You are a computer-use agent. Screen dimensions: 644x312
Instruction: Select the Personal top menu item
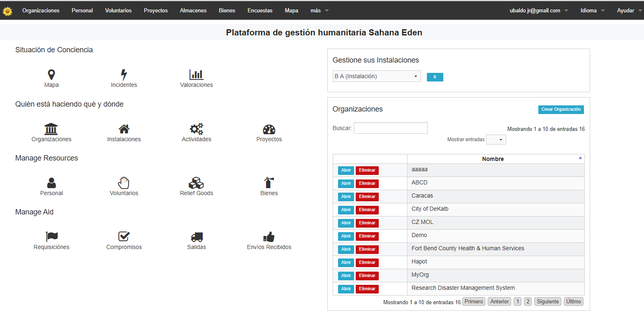point(82,11)
